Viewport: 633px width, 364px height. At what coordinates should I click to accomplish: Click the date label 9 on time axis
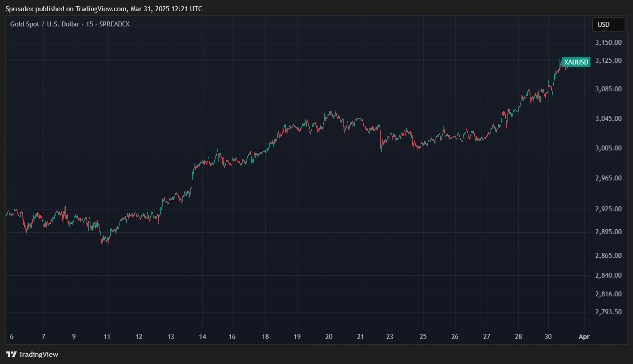pyautogui.click(x=74, y=337)
